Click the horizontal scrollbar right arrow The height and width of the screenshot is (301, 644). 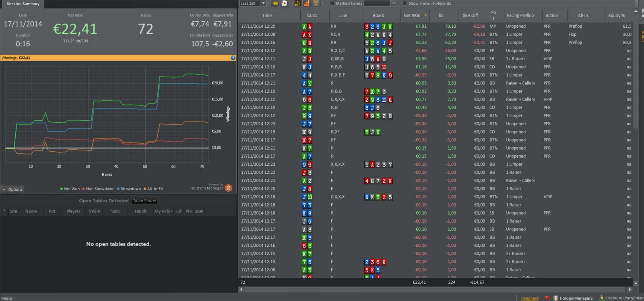[630, 289]
